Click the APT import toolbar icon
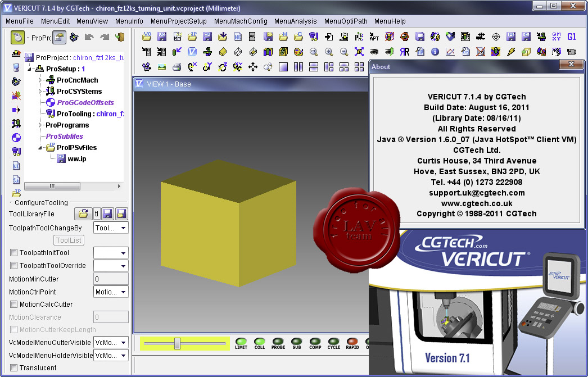 pos(374,37)
